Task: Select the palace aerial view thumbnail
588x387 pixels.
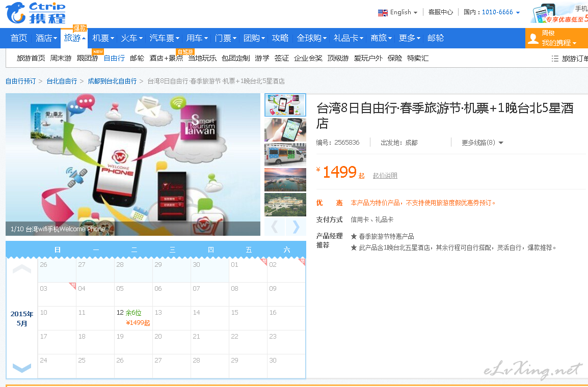Action: [285, 205]
